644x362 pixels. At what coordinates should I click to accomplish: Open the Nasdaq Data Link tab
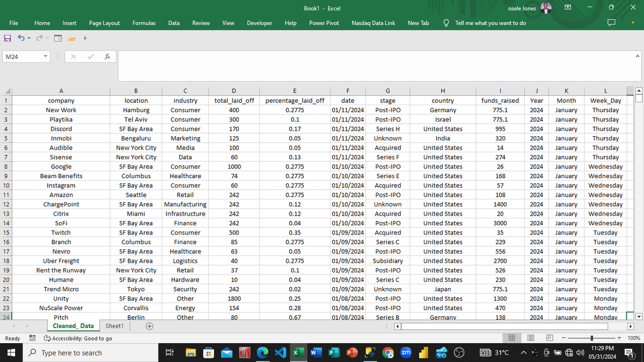(373, 23)
